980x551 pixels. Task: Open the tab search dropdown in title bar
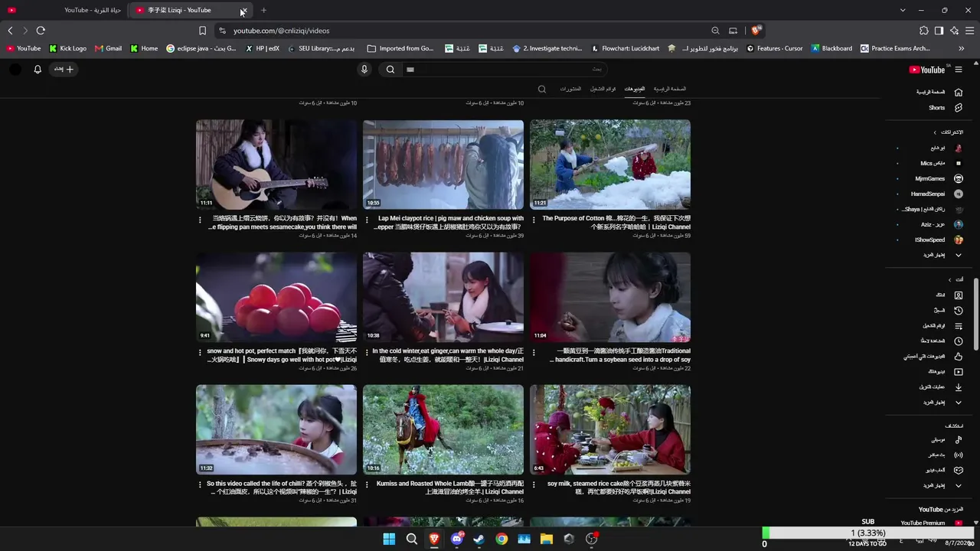click(903, 10)
